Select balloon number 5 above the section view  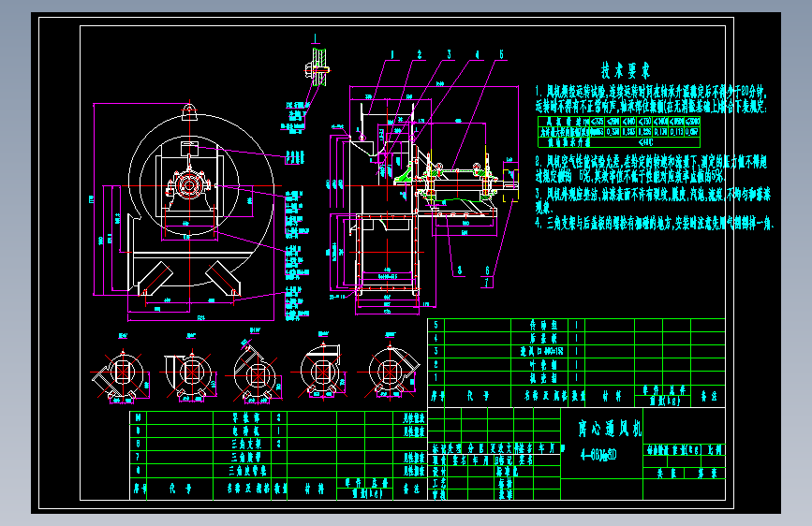coord(501,54)
